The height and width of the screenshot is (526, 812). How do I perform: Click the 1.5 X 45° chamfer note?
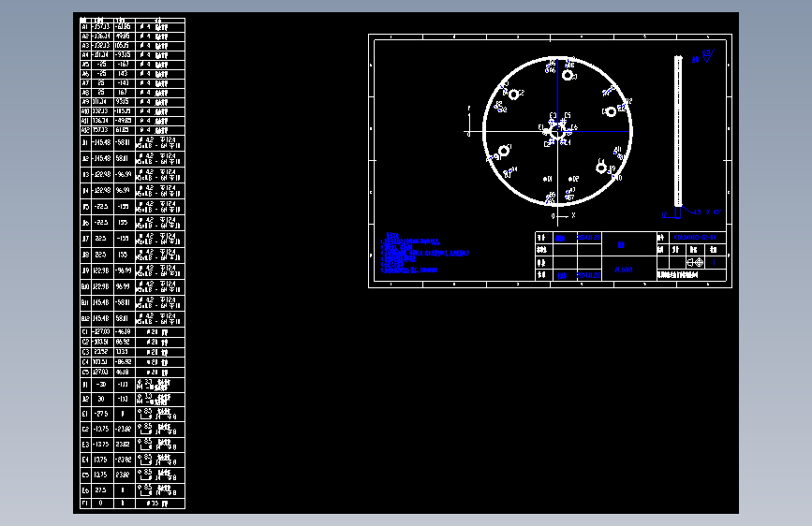point(707,212)
